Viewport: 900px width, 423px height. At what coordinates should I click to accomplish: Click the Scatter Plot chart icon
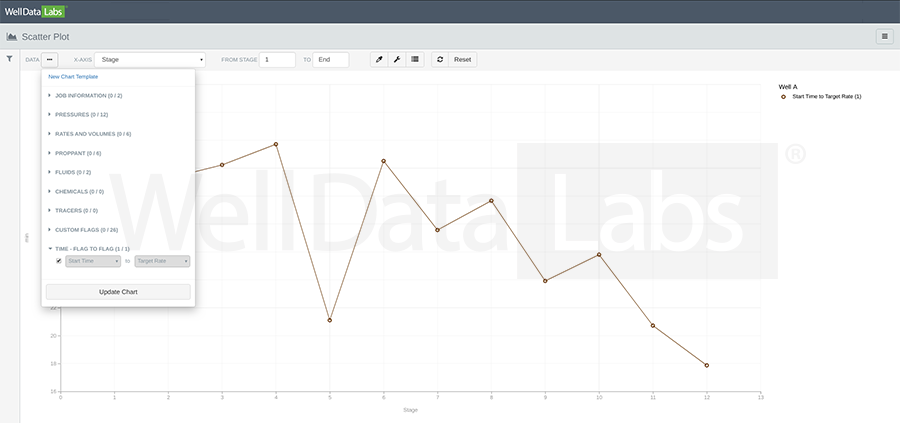point(11,37)
